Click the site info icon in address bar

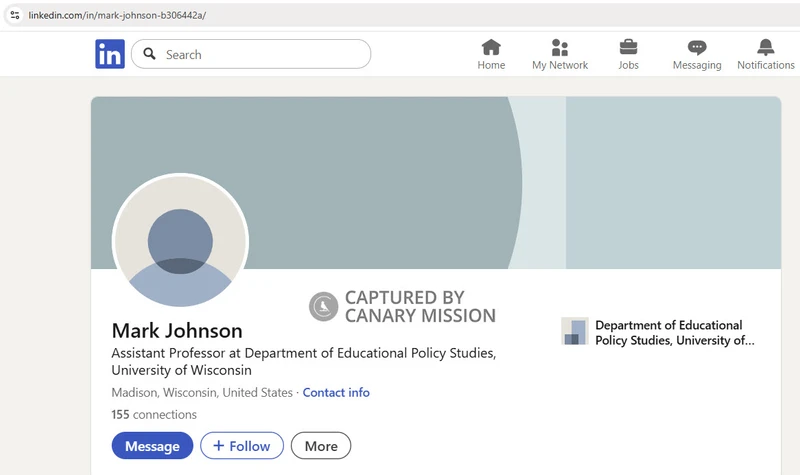15,15
